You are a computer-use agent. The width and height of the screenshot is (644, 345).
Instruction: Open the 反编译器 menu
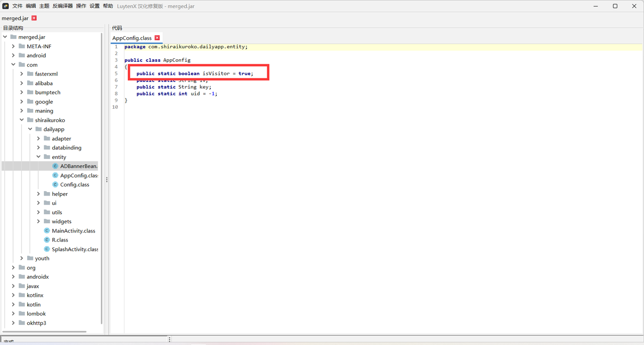point(62,6)
